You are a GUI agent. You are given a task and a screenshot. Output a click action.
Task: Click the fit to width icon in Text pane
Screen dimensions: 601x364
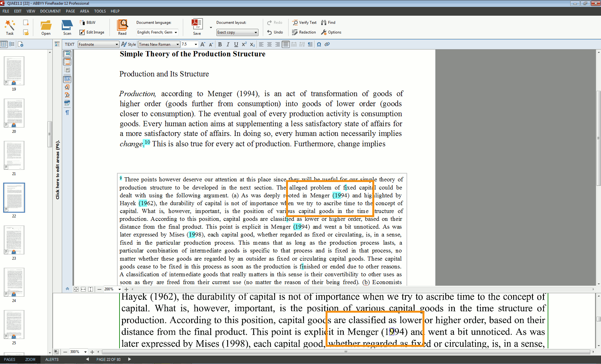[83, 289]
